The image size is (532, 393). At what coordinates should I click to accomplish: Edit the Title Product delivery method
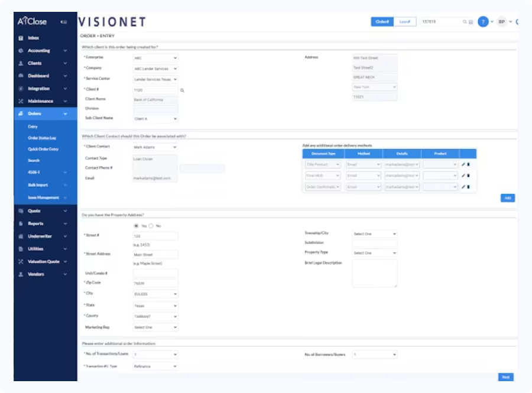463,165
